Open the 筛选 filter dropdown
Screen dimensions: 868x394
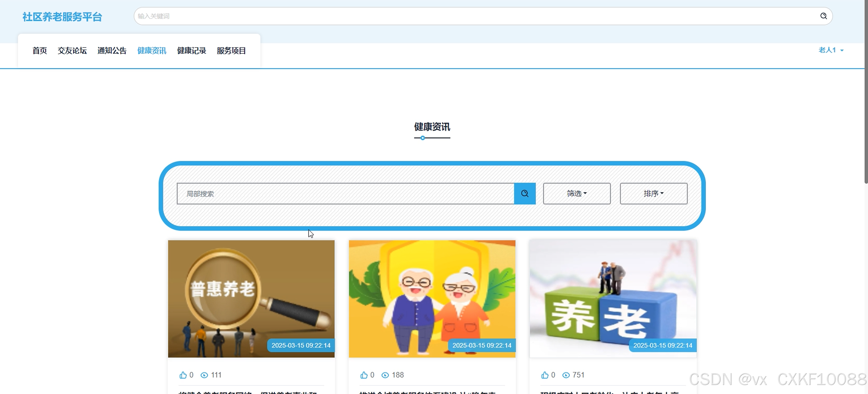point(576,193)
